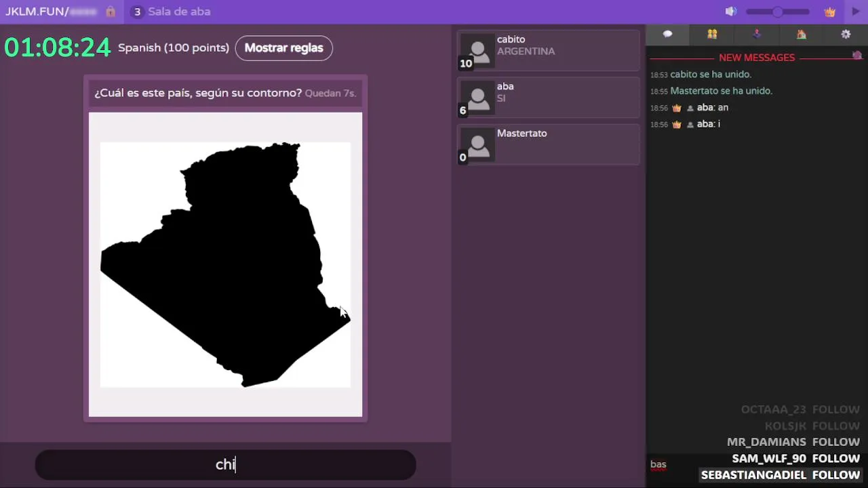Click the name Mastertato in player list
This screenshot has height=488, width=868.
(x=521, y=134)
